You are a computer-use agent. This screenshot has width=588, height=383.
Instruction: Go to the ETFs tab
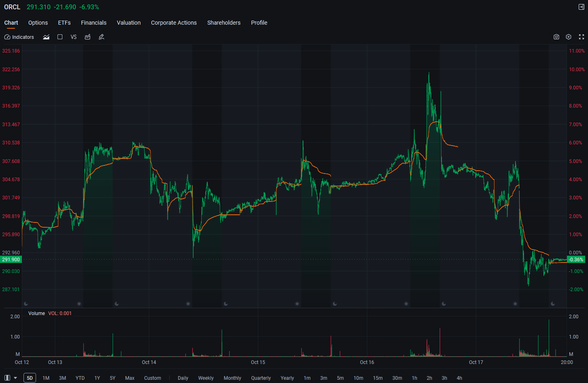click(x=64, y=23)
